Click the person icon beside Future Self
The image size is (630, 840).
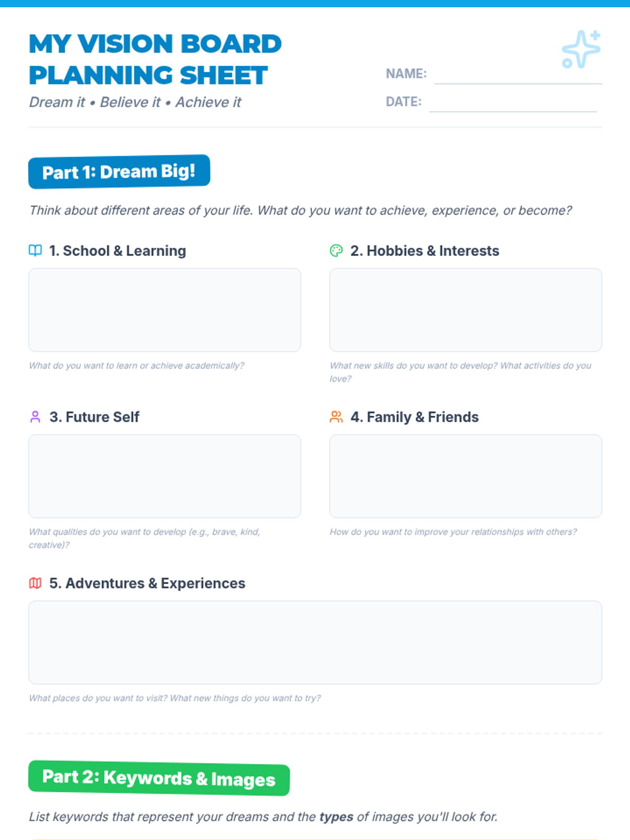pyautogui.click(x=35, y=417)
